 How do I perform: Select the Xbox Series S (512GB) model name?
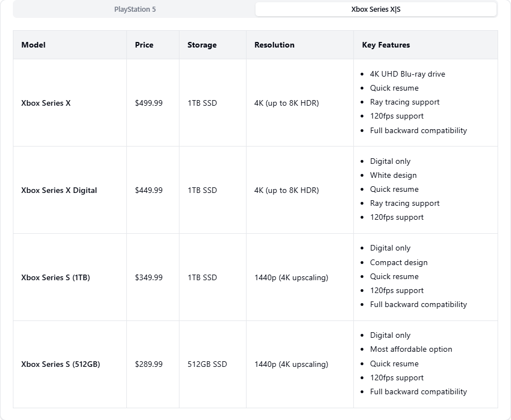coord(60,364)
